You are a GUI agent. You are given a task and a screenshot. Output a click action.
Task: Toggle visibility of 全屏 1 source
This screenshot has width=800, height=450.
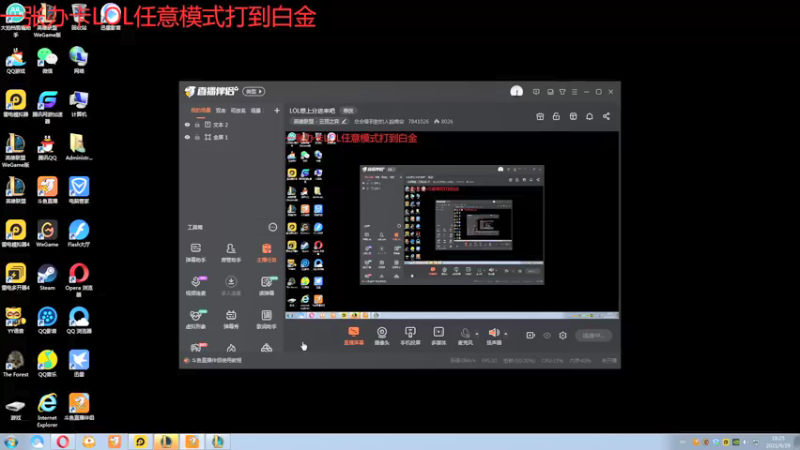[x=187, y=137]
